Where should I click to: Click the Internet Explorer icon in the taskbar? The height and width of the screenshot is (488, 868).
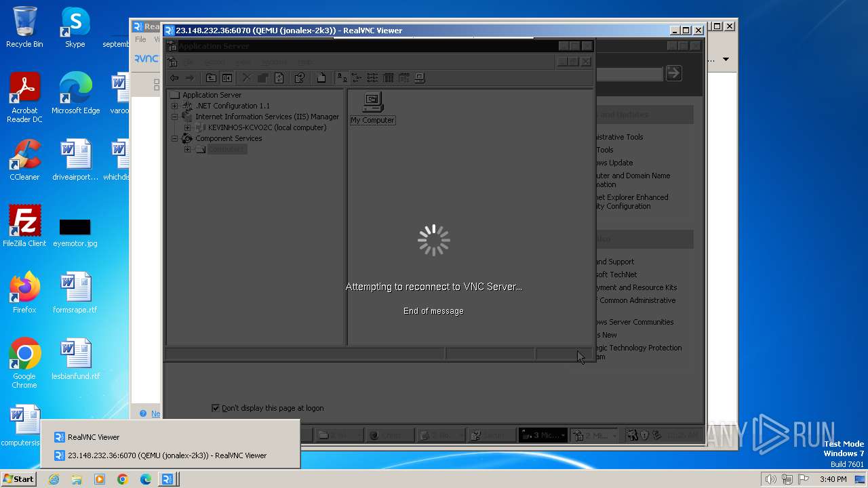tap(54, 479)
